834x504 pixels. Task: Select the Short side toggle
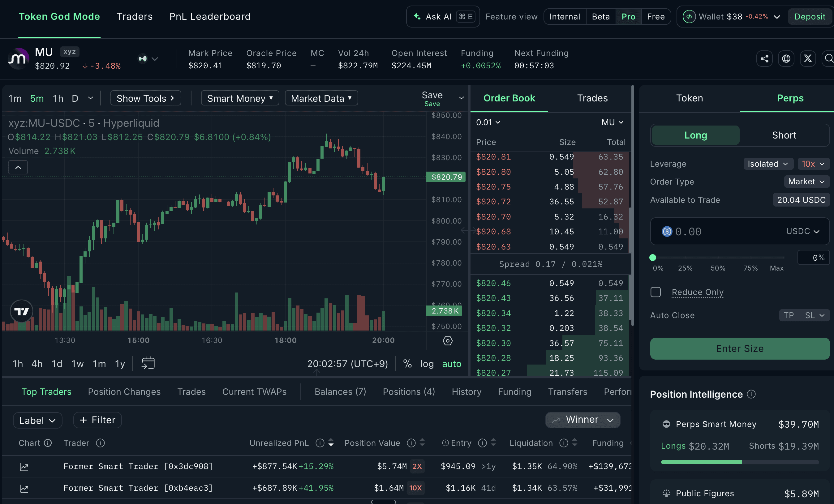pyautogui.click(x=784, y=135)
